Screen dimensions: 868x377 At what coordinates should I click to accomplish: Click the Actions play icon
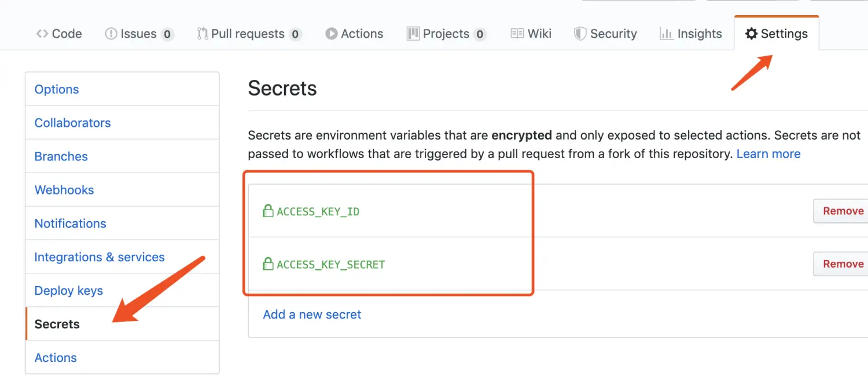[x=331, y=34]
